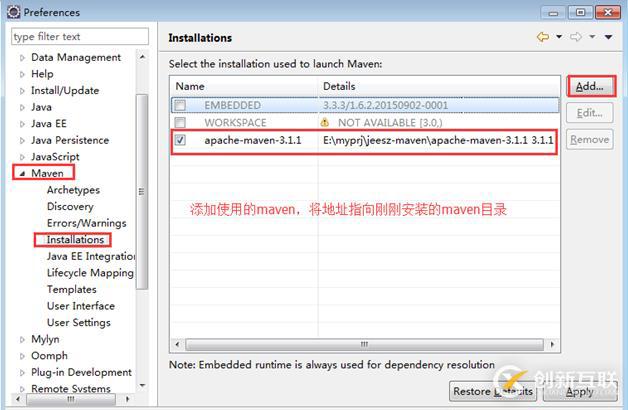
Task: Select Errors/Warnings under Maven
Action: (87, 223)
